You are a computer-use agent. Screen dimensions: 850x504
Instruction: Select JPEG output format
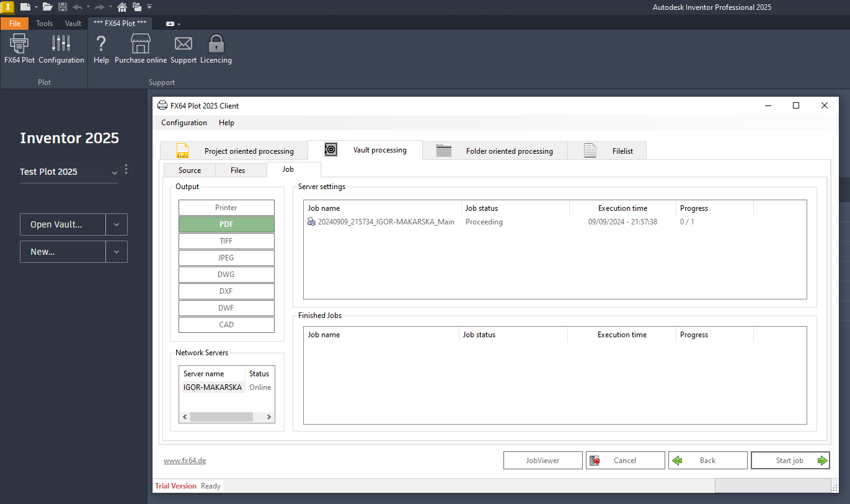226,258
